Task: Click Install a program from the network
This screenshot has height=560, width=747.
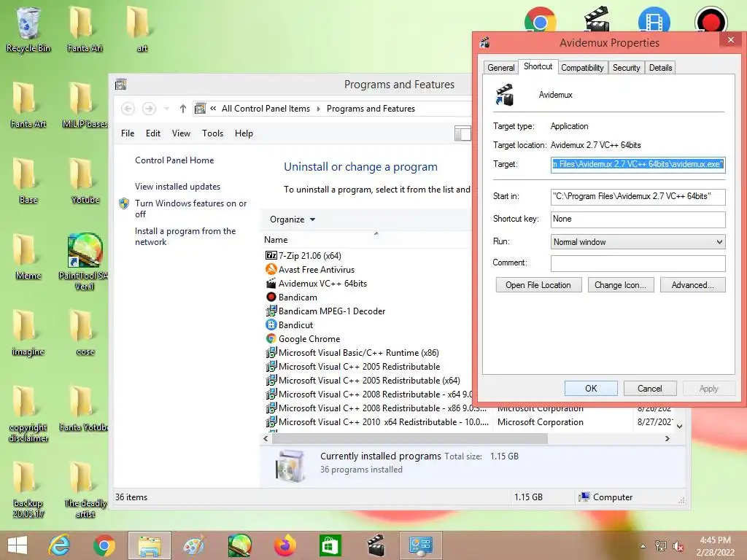Action: click(185, 236)
